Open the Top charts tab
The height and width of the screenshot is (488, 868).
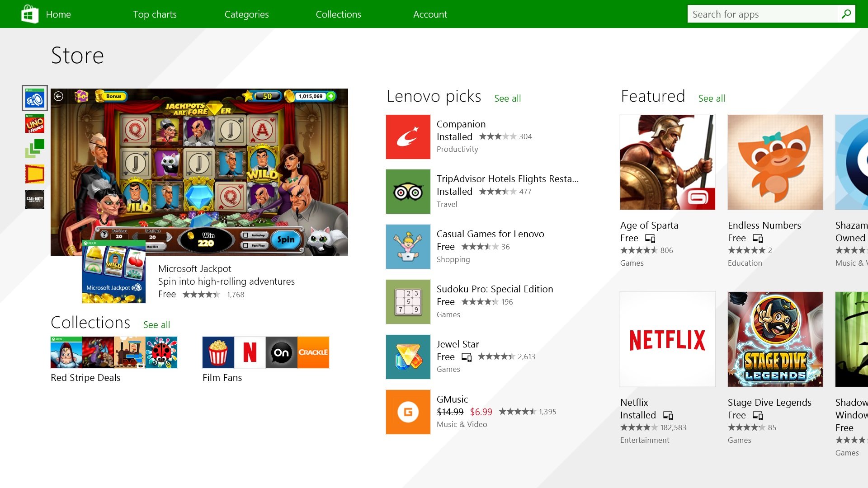(155, 14)
